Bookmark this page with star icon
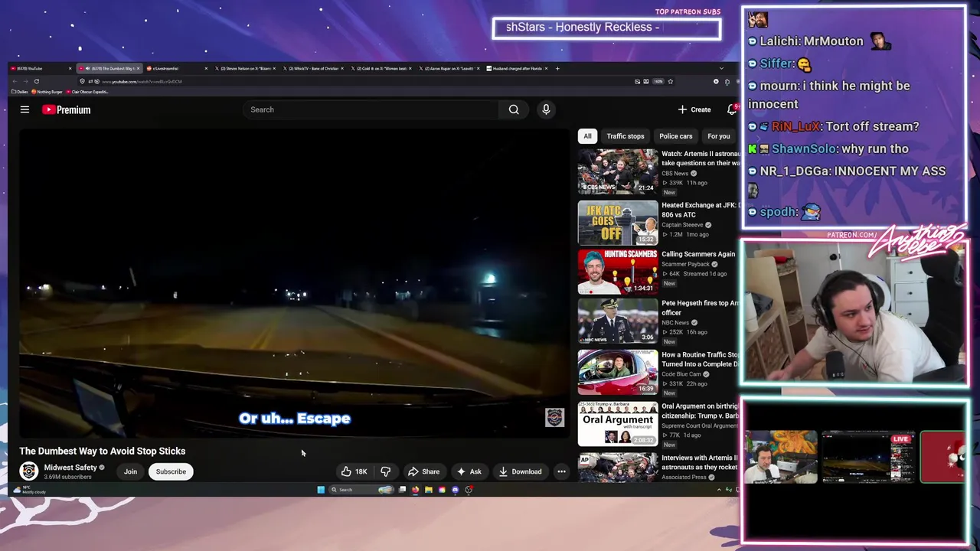Viewport: 980px width, 551px height. [671, 81]
